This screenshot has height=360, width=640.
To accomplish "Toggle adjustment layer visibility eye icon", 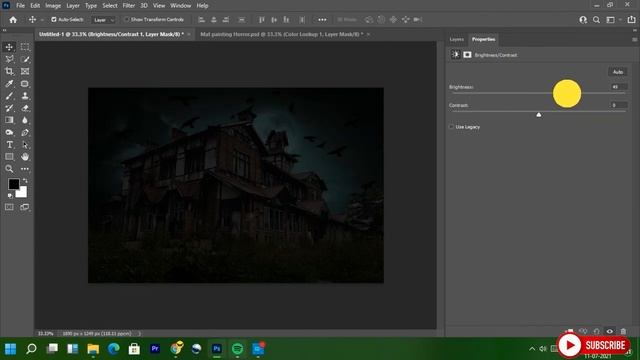I will pos(610,331).
